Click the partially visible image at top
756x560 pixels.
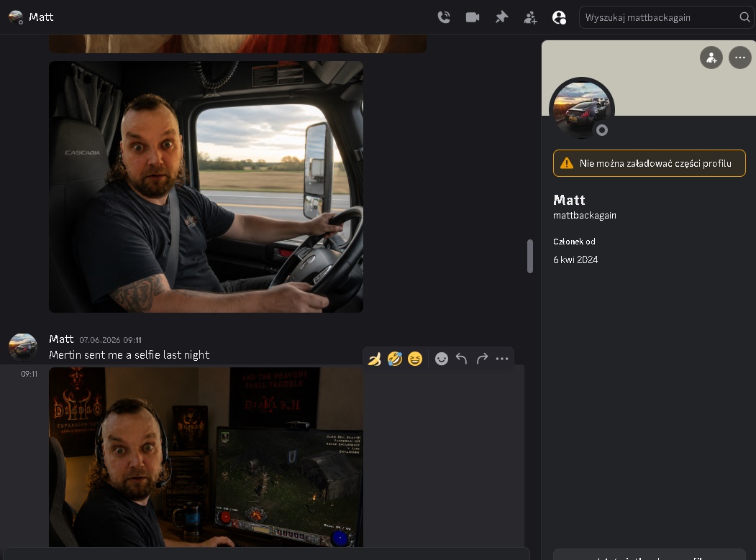(237, 43)
